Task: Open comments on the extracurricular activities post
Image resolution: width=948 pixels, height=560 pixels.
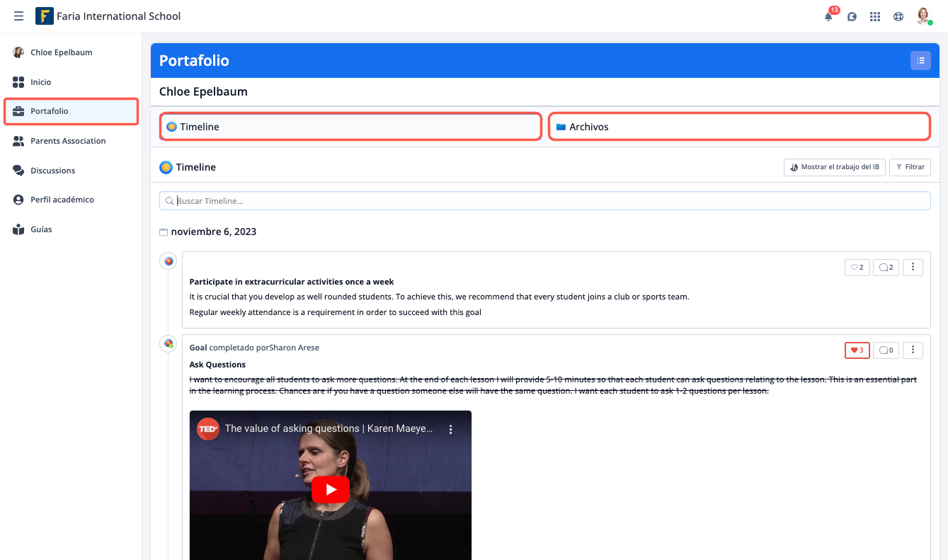Action: tap(886, 268)
